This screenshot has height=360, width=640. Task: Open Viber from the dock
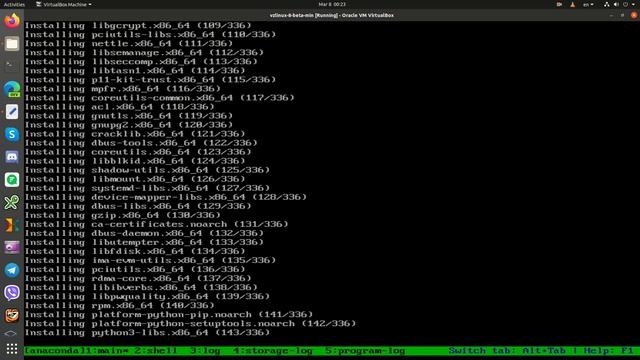[x=12, y=293]
